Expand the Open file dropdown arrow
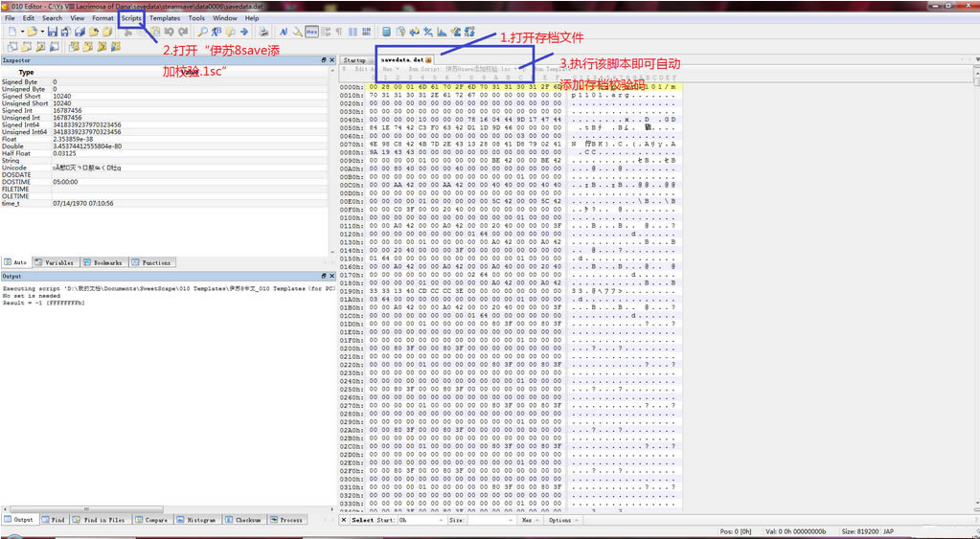 [41, 32]
